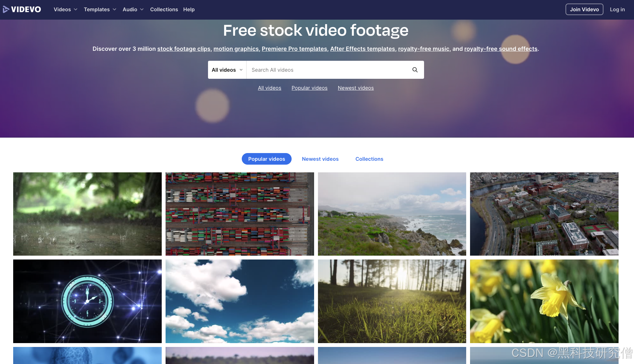Expand the Templates menu dropdown
The width and height of the screenshot is (634, 364).
coord(100,10)
